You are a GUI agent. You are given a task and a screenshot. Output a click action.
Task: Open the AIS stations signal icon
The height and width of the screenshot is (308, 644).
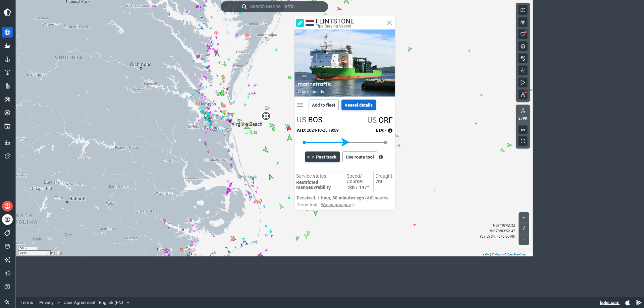point(7,99)
